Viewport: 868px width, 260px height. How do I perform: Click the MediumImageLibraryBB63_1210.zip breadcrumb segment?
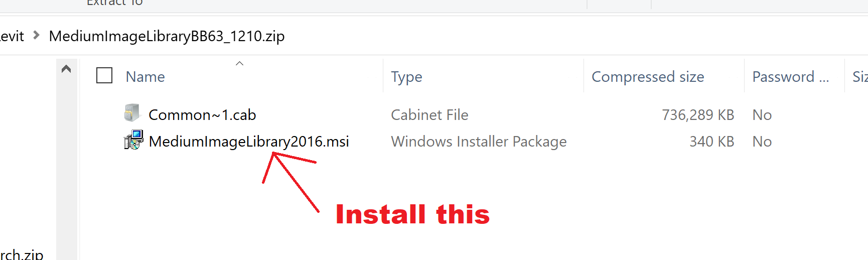[167, 36]
